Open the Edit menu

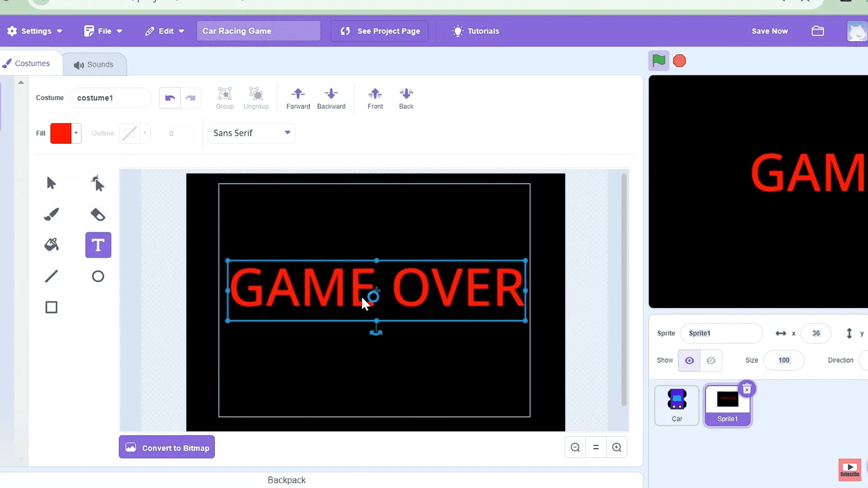[164, 31]
